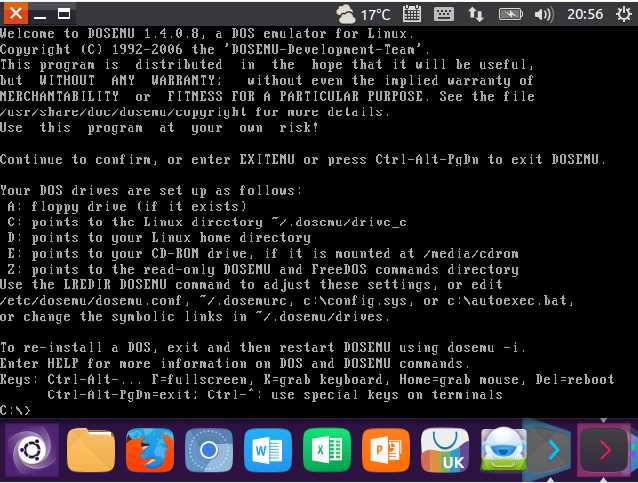Click the 'Continue to confirm, or enter EXITEMU' line
The height and width of the screenshot is (483, 638).
click(x=303, y=159)
